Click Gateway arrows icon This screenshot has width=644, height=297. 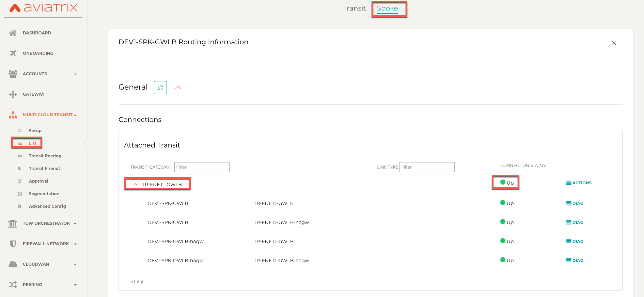click(13, 94)
